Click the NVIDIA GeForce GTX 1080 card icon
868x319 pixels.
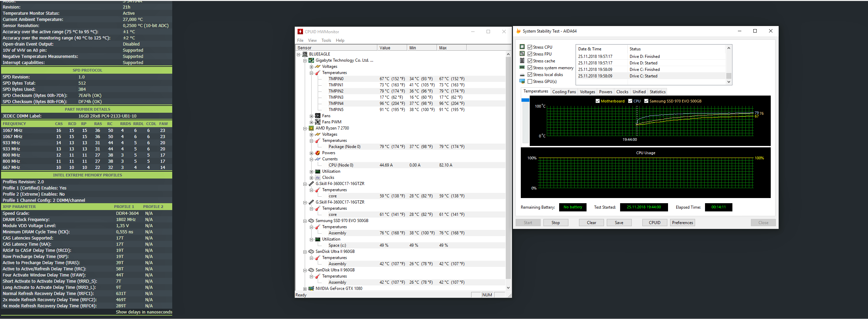tap(311, 289)
